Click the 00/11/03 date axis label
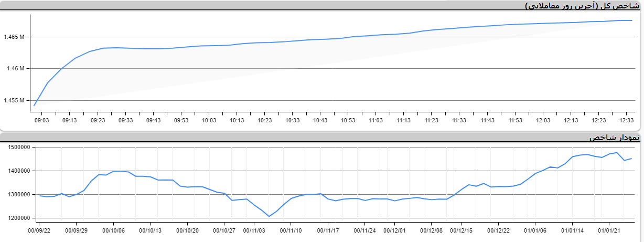The height and width of the screenshot is (242, 644). (253, 230)
